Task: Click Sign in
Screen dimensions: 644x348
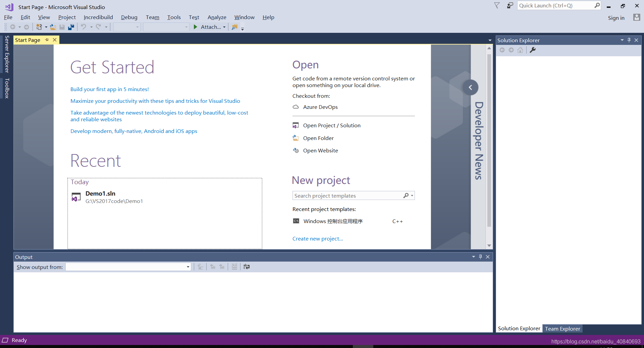Action: pyautogui.click(x=616, y=18)
